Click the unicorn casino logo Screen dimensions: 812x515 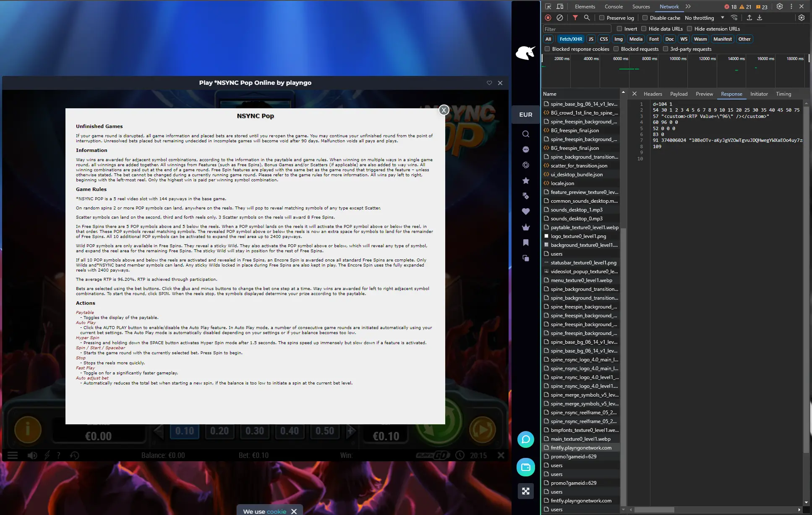[525, 53]
